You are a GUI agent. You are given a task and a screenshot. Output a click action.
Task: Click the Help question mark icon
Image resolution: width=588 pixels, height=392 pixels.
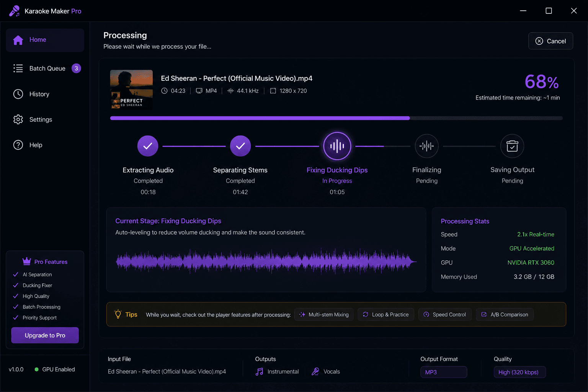18,145
